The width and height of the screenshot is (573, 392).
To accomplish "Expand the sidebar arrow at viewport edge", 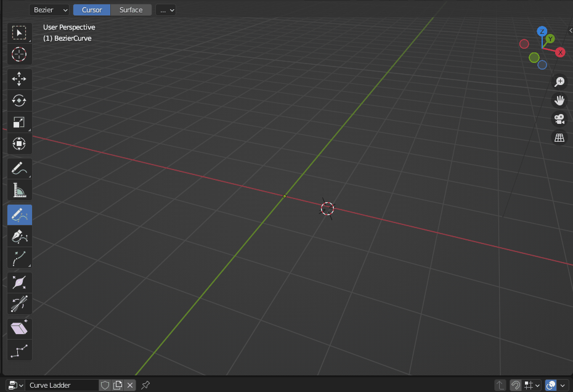I will click(571, 30).
